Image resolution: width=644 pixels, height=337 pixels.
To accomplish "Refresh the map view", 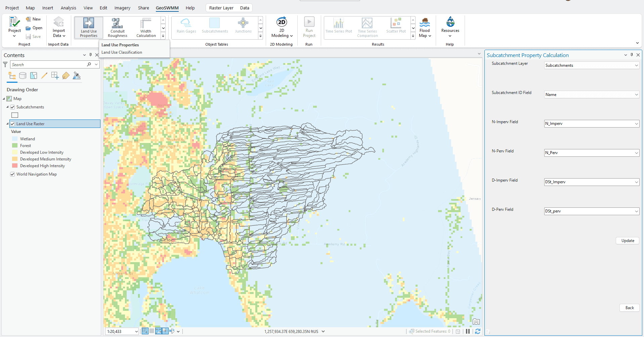I will (x=477, y=331).
